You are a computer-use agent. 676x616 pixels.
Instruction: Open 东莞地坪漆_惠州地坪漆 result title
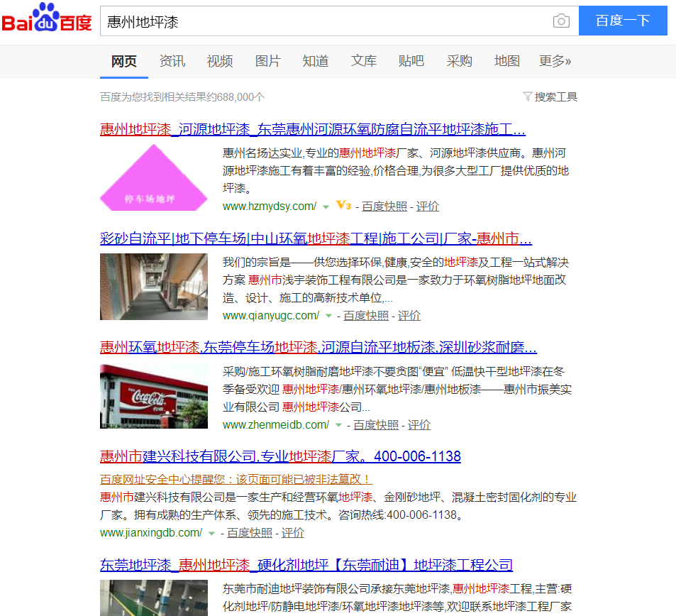pos(306,565)
